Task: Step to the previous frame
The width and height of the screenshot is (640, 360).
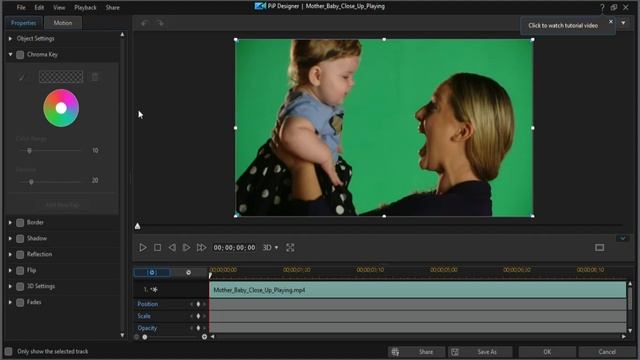Action: 172,247
